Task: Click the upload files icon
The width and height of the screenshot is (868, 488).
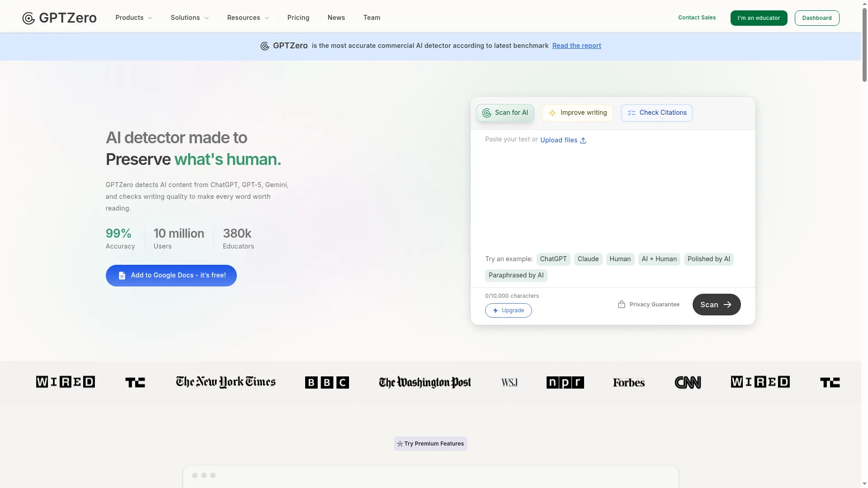Action: (583, 141)
